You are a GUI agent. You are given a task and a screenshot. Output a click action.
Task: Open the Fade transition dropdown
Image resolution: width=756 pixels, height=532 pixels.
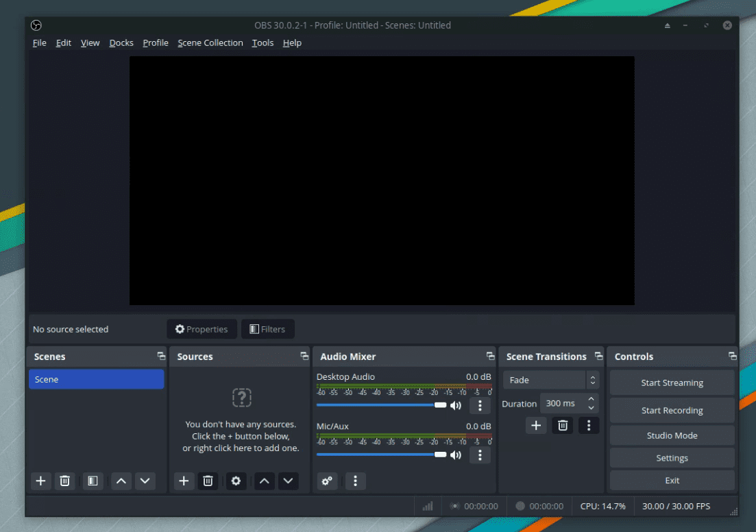(551, 380)
